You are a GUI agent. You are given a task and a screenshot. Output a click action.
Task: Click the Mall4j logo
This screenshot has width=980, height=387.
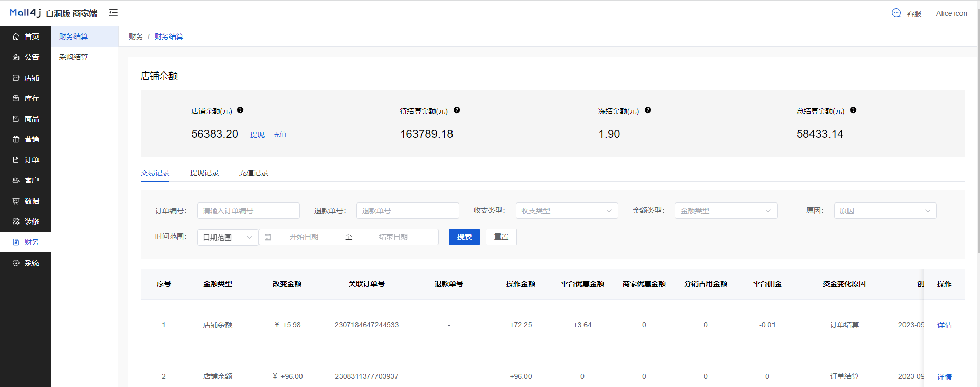(x=25, y=12)
